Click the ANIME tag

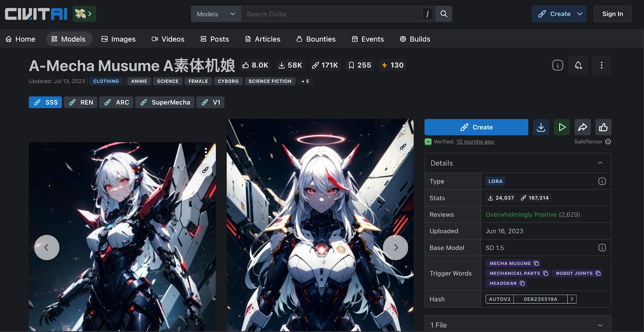[x=139, y=81]
